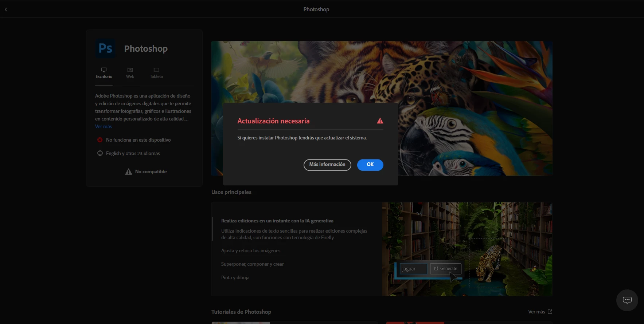Click external link icon beside Ver más

[x=550, y=312]
